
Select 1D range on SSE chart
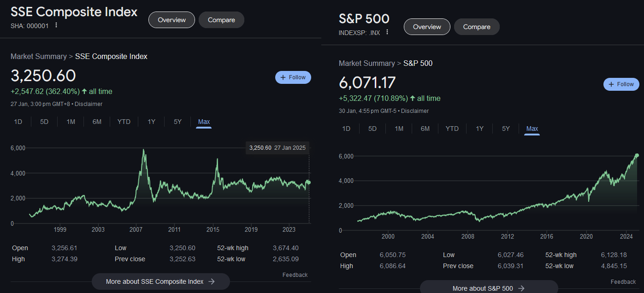18,122
